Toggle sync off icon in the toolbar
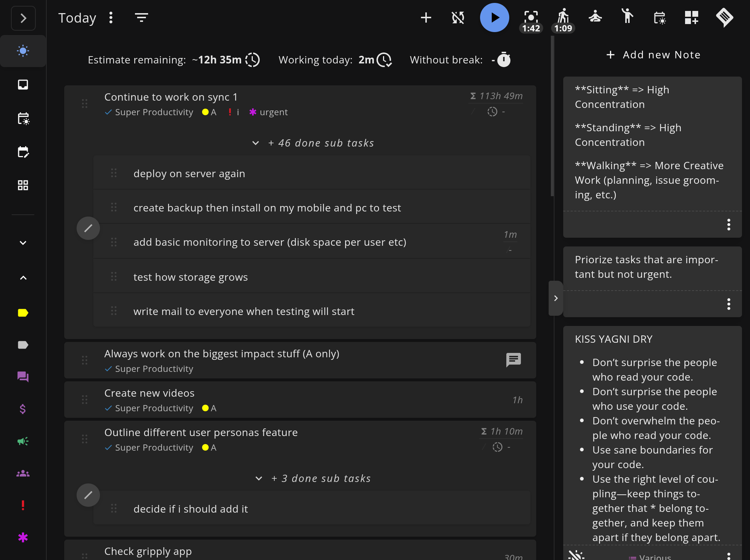Image resolution: width=750 pixels, height=560 pixels. point(457,17)
